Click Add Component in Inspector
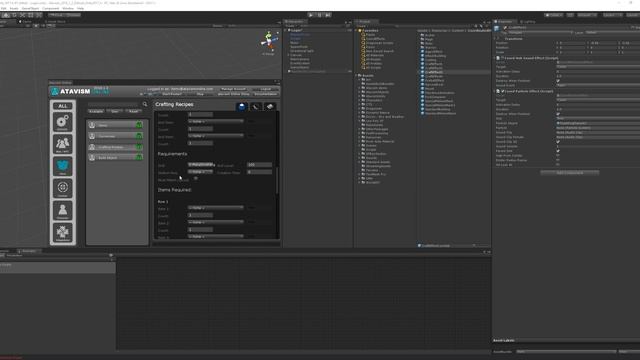Viewport: 640px width, 360px height. point(570,173)
